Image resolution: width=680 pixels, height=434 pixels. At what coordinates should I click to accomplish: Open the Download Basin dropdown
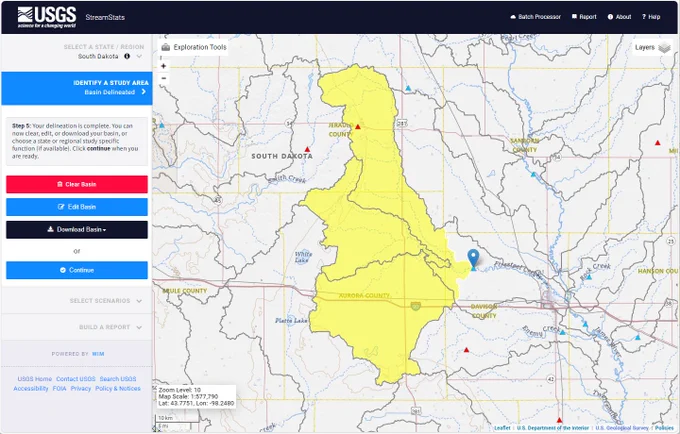(x=77, y=229)
